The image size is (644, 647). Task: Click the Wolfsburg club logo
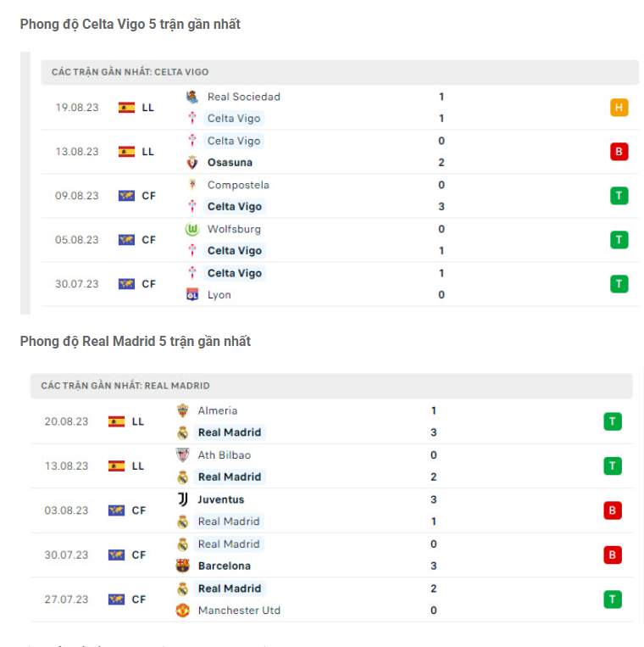tap(192, 229)
